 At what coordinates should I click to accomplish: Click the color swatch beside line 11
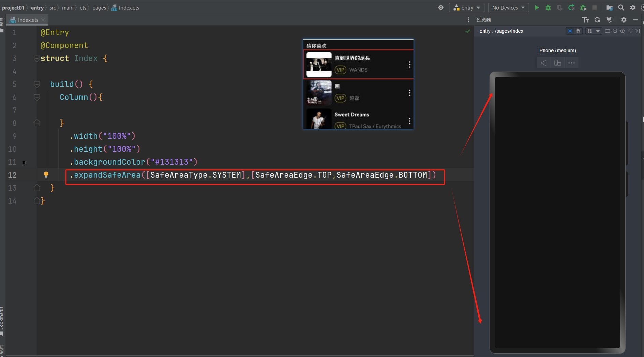24,162
